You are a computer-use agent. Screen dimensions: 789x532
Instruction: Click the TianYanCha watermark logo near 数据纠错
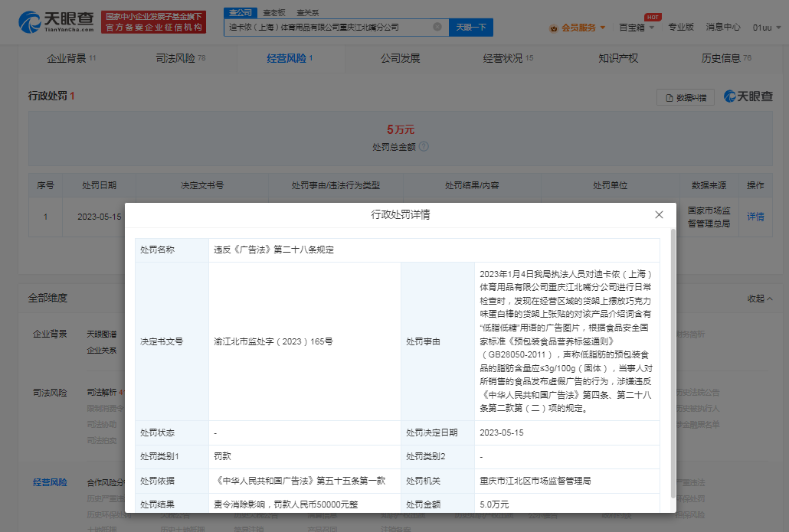(748, 96)
